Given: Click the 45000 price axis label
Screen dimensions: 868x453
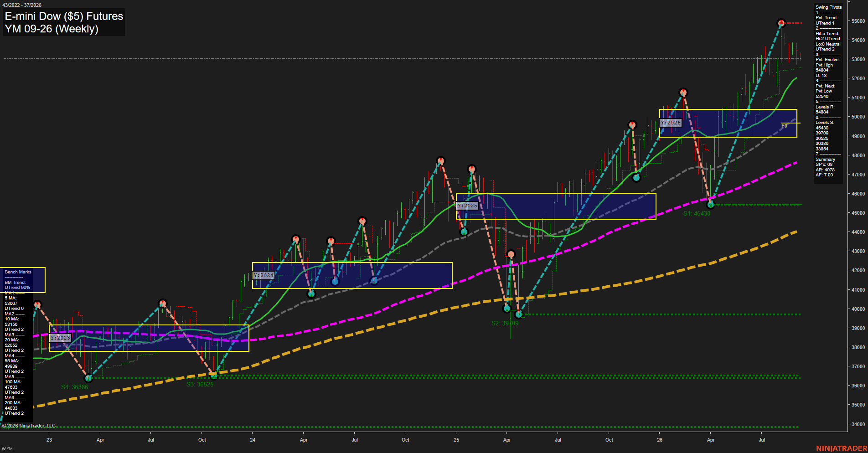Looking at the screenshot, I should [x=858, y=213].
